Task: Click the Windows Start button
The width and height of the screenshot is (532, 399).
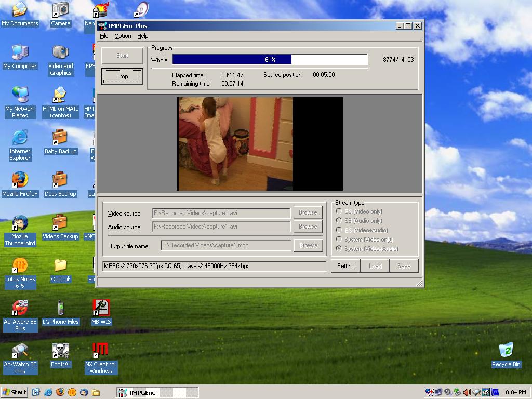Action: (14, 393)
